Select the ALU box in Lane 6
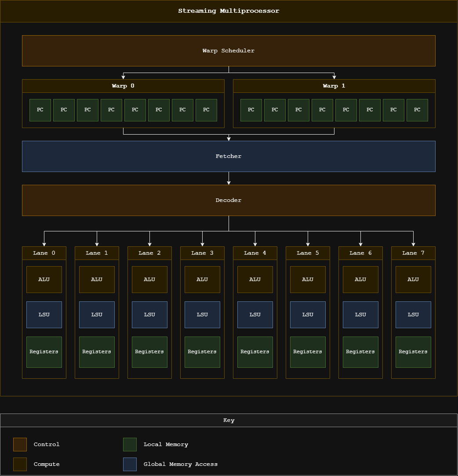458x476 pixels. click(x=360, y=280)
